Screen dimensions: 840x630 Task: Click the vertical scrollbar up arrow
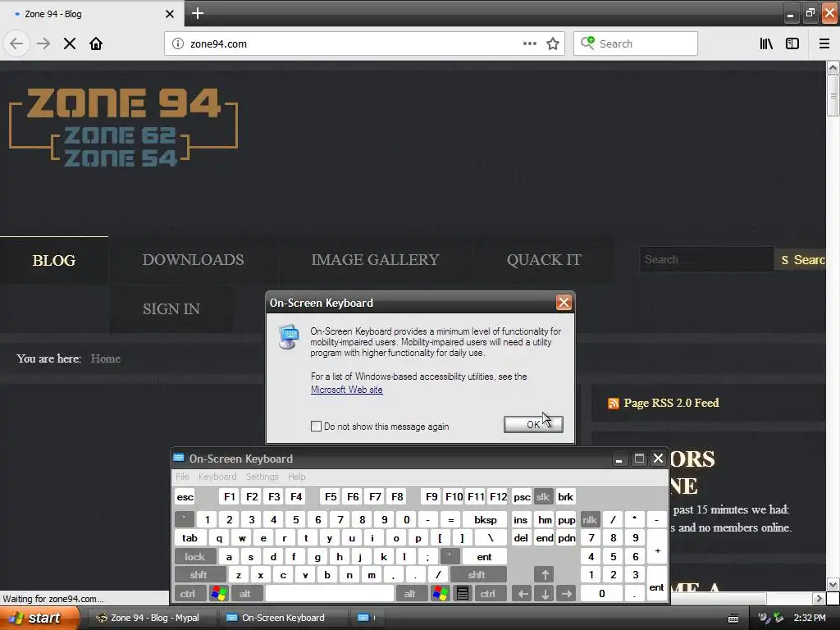click(x=833, y=67)
